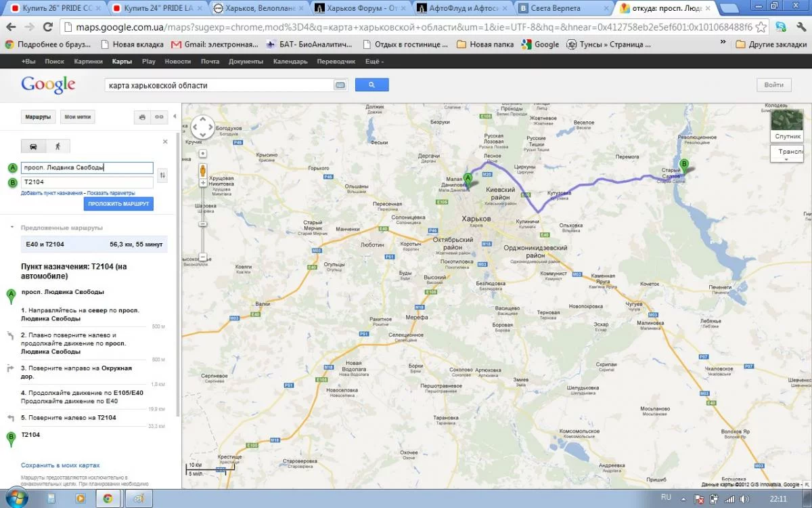This screenshot has height=508, width=812.
Task: Zoom in with the plus button
Action: [203, 183]
